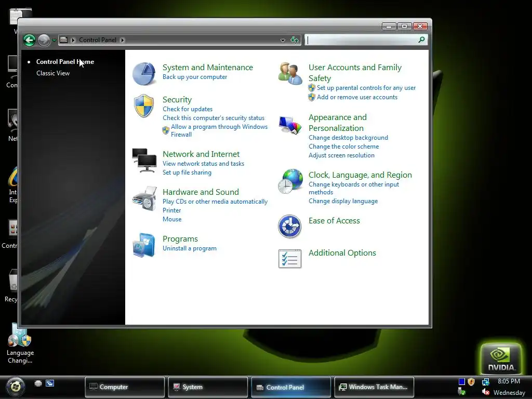Open Windows Task Manager from taskbar
532x399 pixels.
pyautogui.click(x=374, y=387)
